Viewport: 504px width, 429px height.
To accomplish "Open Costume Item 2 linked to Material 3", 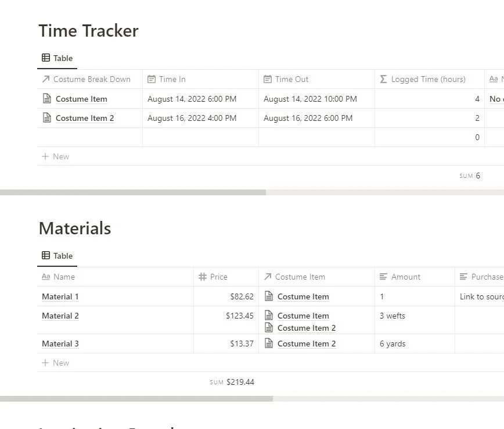I will pos(307,344).
